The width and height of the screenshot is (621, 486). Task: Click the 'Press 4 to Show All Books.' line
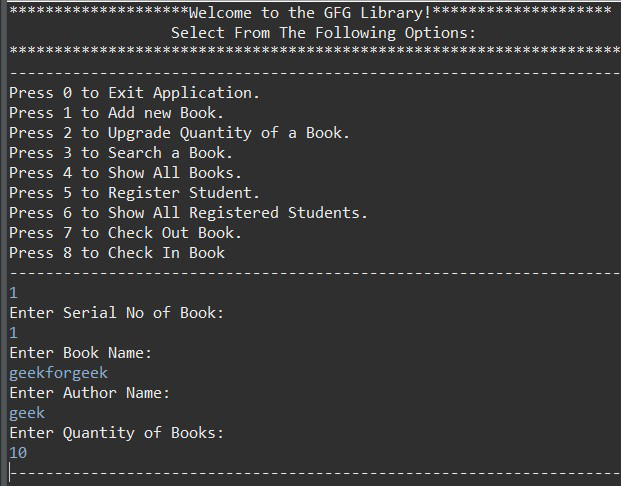click(x=125, y=173)
